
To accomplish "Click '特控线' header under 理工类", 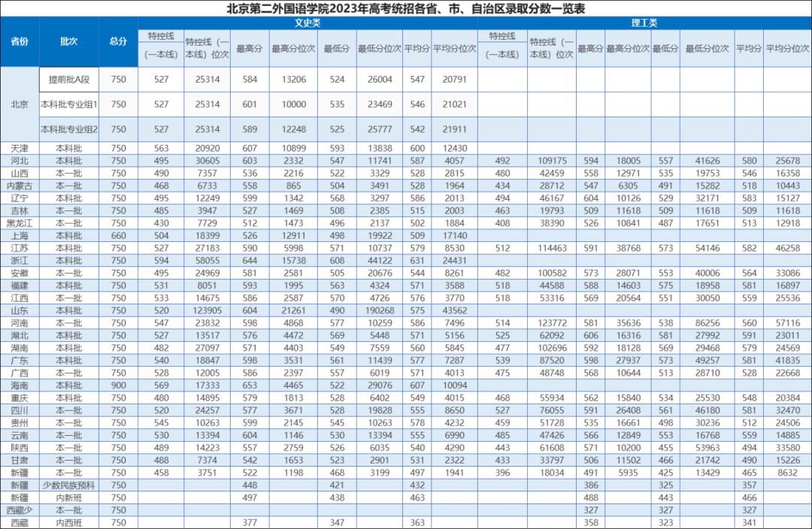I will 502,36.
